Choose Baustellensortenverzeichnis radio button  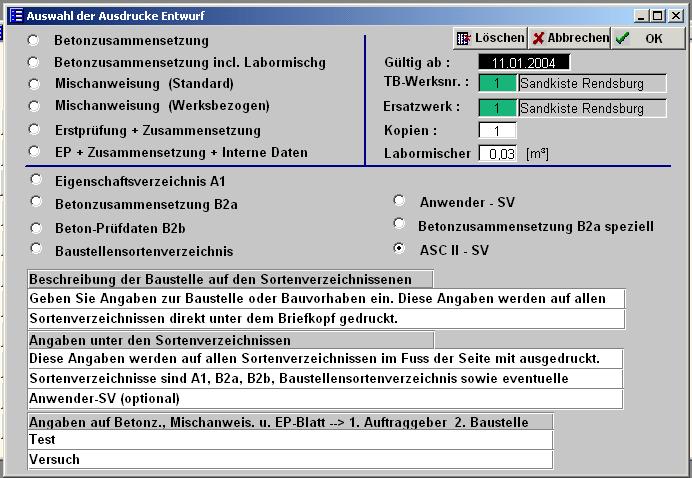36,249
